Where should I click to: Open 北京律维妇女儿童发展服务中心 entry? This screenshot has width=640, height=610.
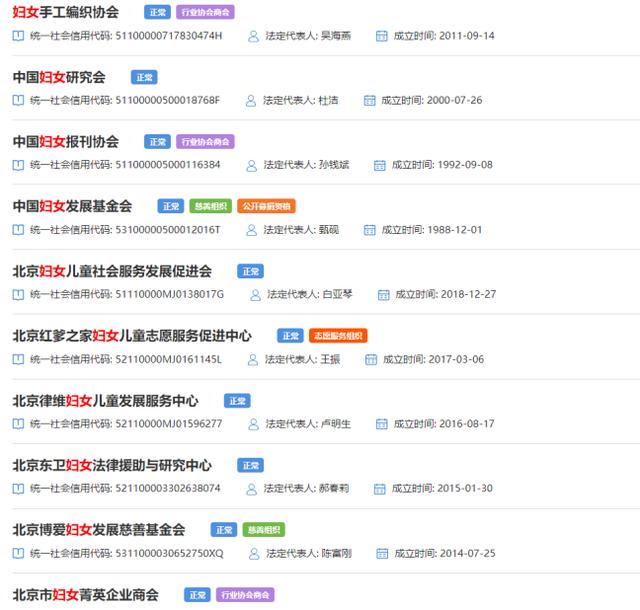(x=106, y=401)
